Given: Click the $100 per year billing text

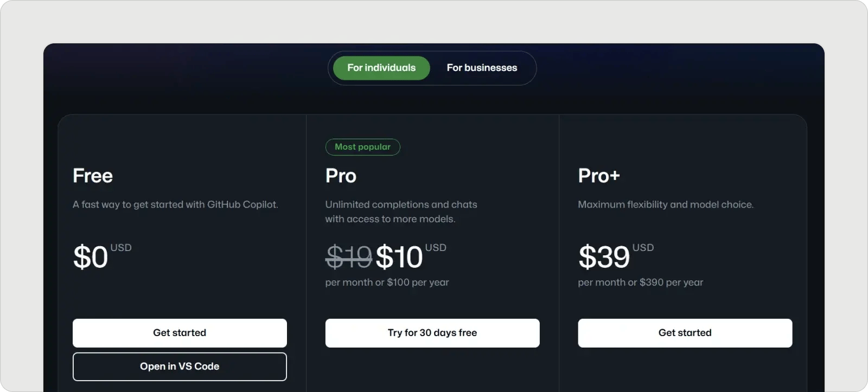Looking at the screenshot, I should click(x=418, y=282).
